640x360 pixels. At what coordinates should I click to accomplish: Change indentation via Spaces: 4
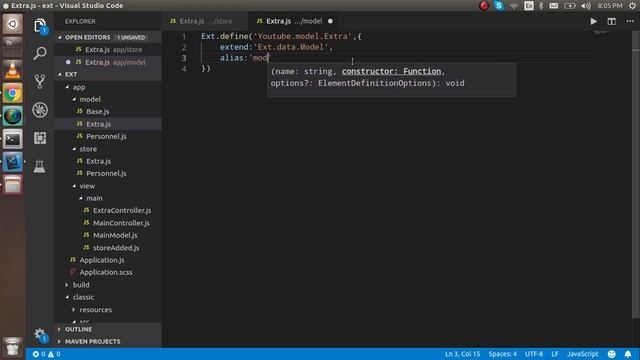(502, 354)
